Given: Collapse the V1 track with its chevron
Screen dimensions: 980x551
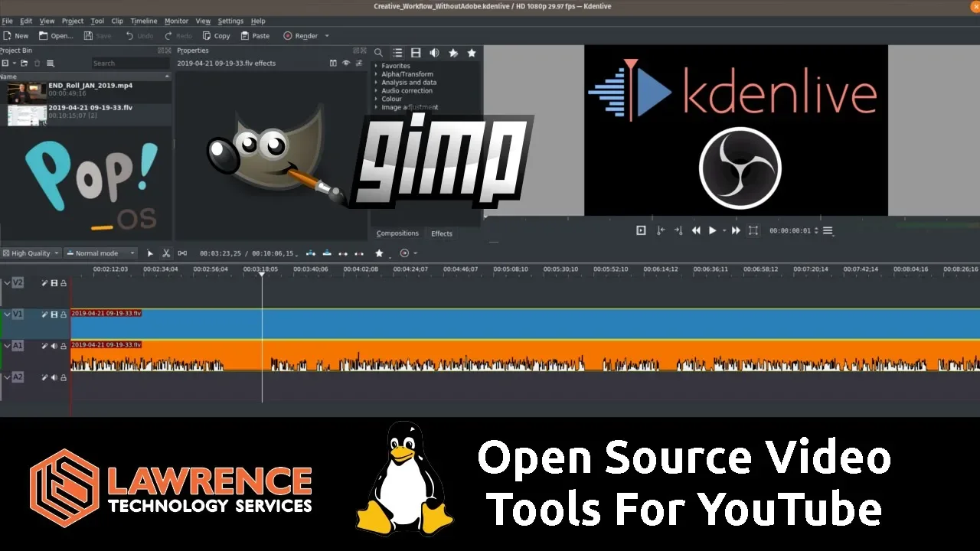Looking at the screenshot, I should tap(7, 314).
